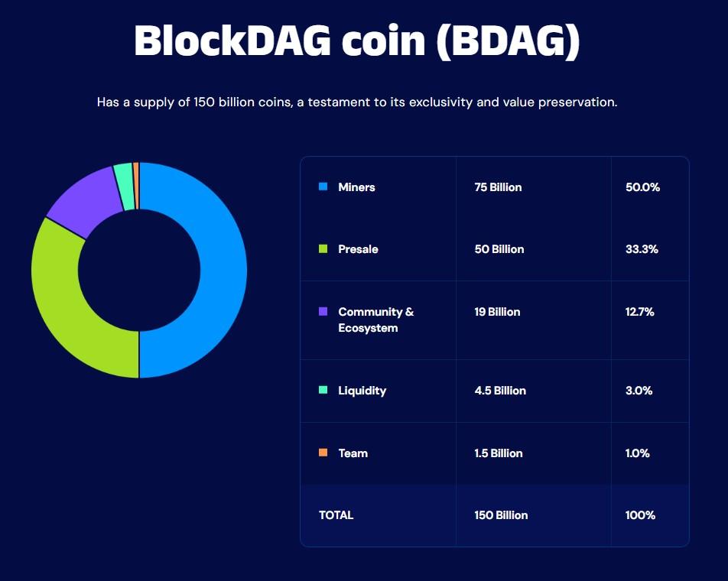Image resolution: width=728 pixels, height=581 pixels.
Task: Click the green Presale legend swatch
Action: click(x=323, y=249)
